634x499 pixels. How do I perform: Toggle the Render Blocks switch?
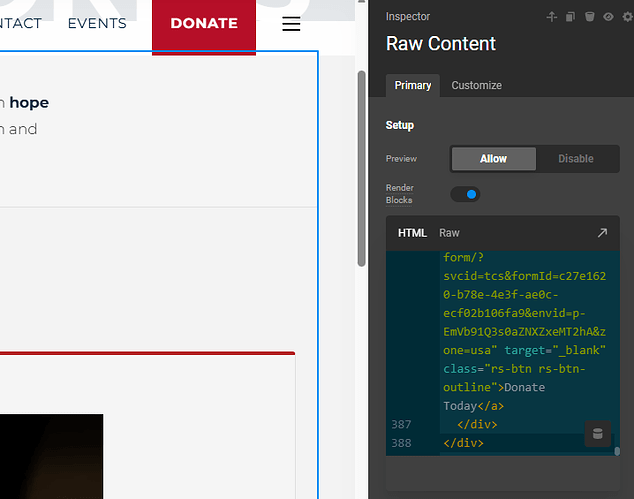click(465, 194)
